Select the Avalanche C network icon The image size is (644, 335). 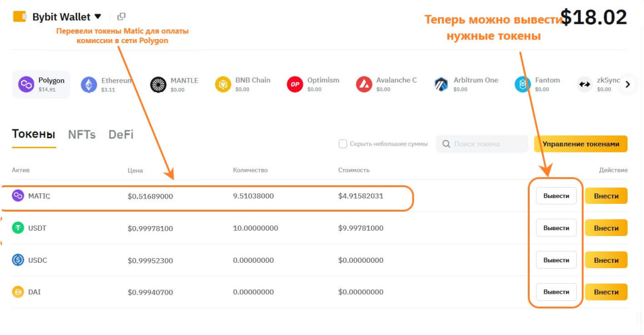coord(364,84)
